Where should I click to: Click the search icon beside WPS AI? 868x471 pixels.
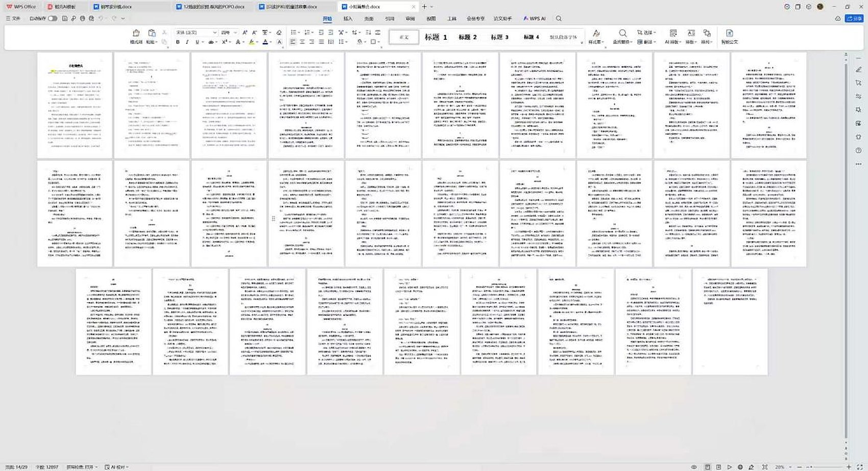click(x=559, y=18)
